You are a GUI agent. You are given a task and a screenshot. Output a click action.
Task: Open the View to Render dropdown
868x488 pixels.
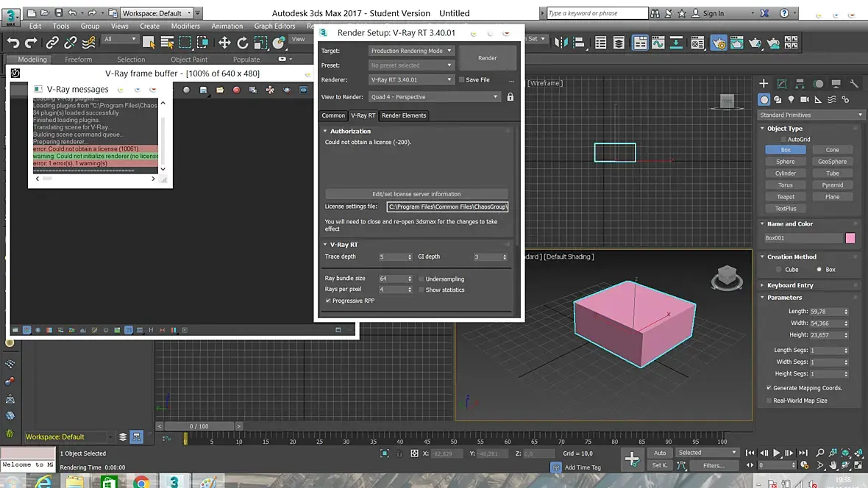point(433,97)
